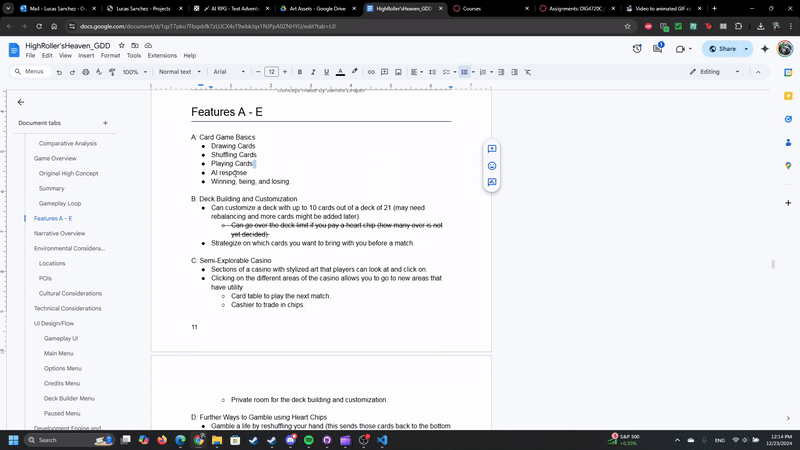Open the Editing mode dropdown
This screenshot has width=800, height=450.
pyautogui.click(x=718, y=72)
